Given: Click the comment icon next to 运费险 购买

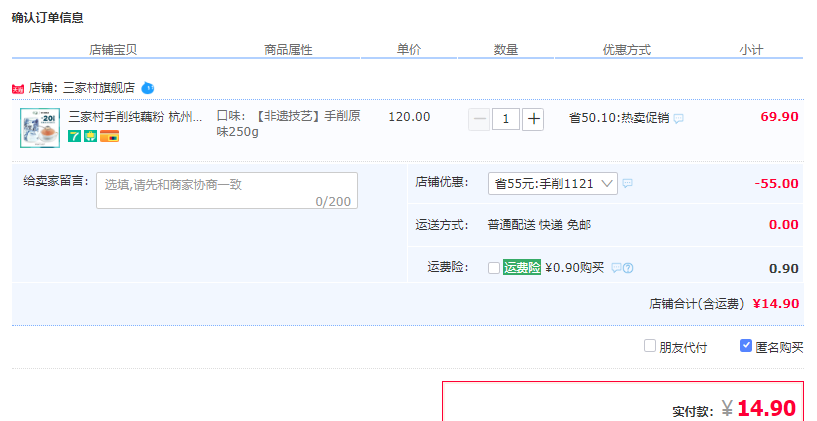Looking at the screenshot, I should point(616,268).
